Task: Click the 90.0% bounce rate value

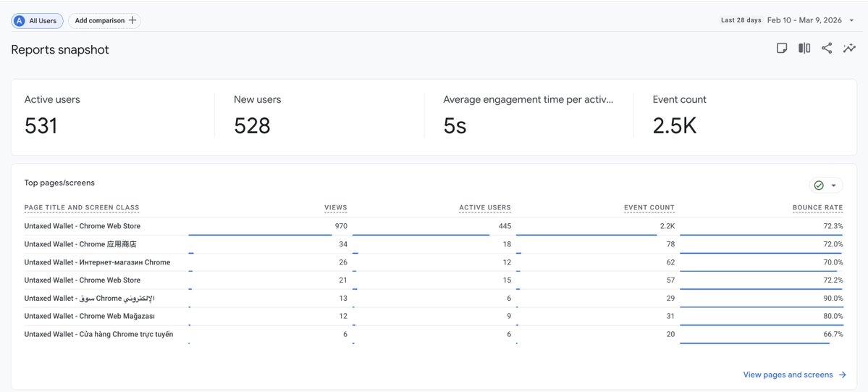Action: click(833, 299)
